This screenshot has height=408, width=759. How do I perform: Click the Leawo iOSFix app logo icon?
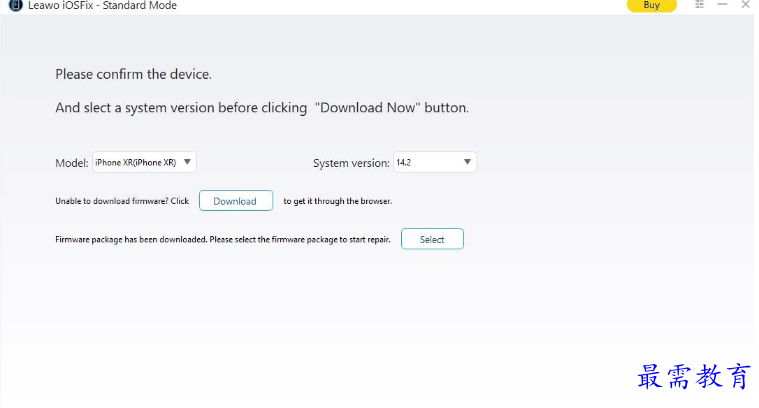(x=15, y=5)
